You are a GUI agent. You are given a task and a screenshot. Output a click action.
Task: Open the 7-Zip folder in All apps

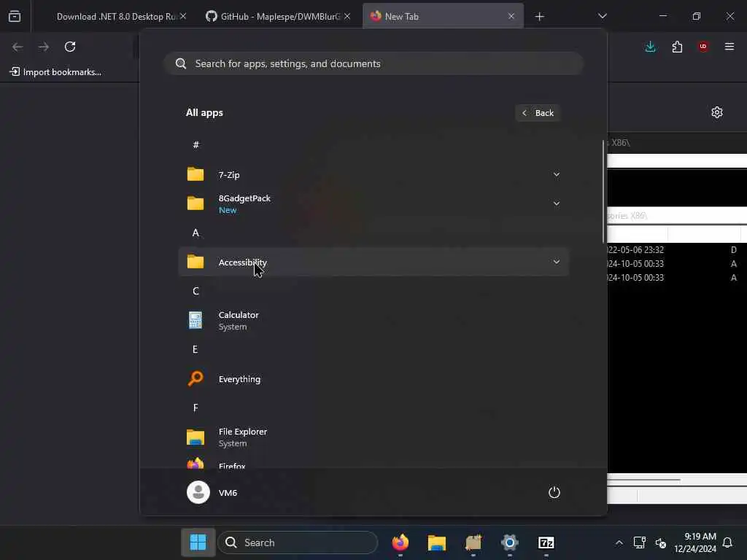pyautogui.click(x=373, y=175)
